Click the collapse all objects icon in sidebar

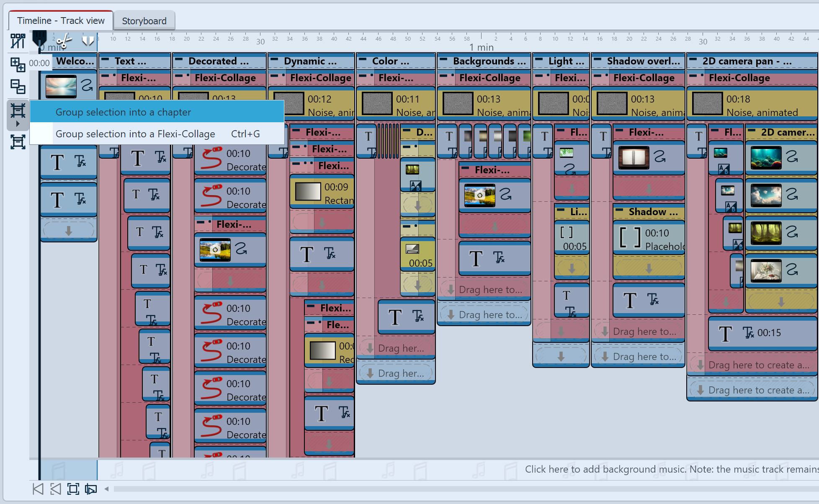18,86
